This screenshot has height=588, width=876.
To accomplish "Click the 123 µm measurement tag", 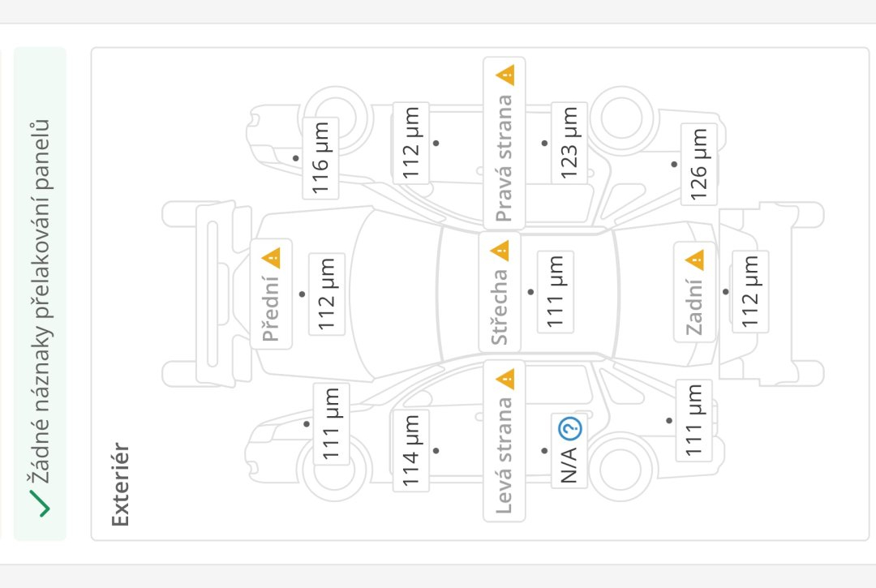I will 569,143.
